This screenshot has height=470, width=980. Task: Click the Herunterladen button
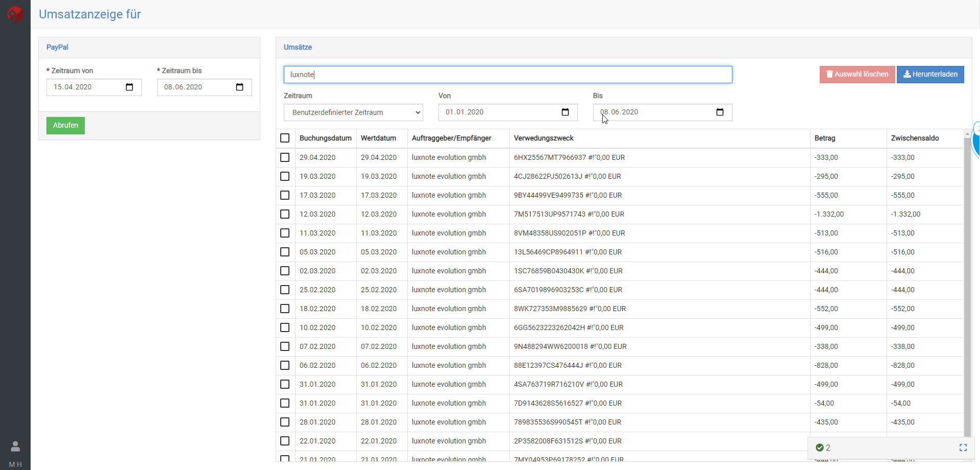tap(930, 74)
